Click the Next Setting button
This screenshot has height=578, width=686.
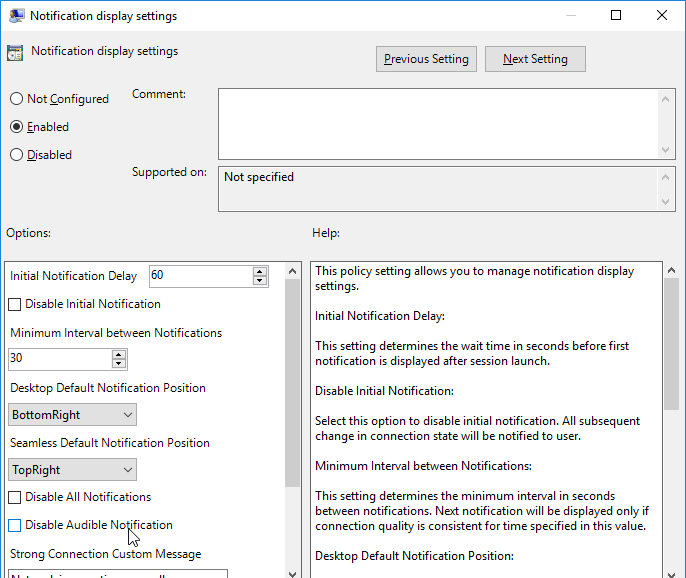[x=535, y=59]
